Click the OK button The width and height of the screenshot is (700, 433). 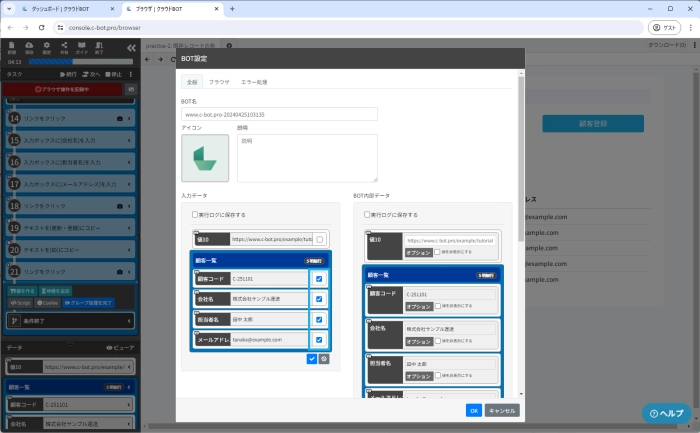pos(473,410)
